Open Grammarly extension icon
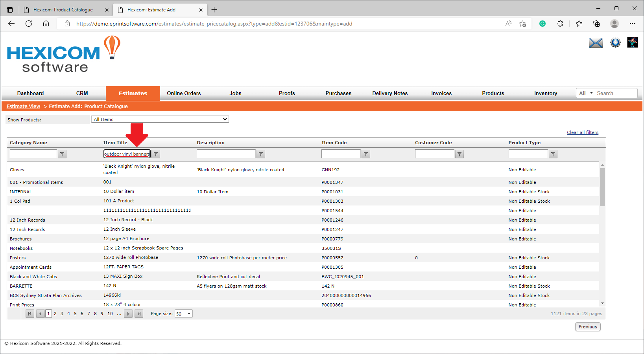The image size is (644, 354). click(543, 24)
